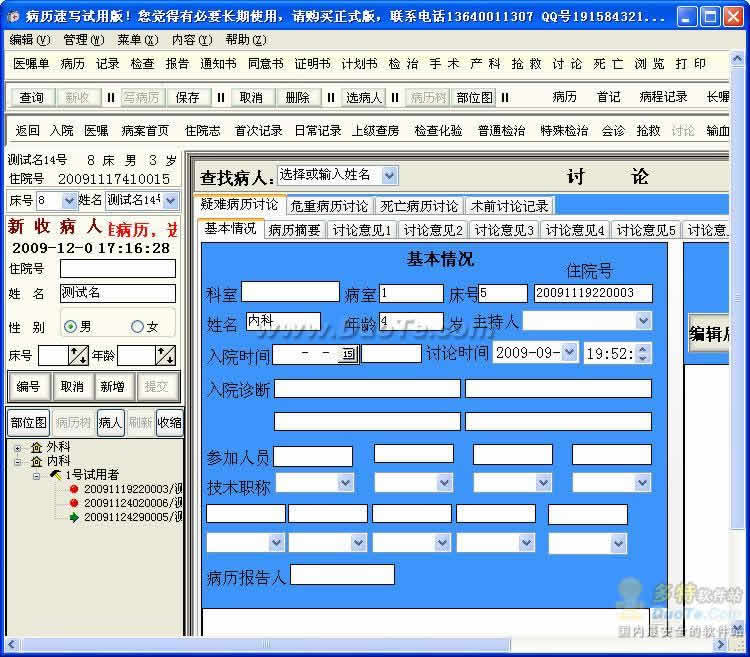This screenshot has width=750, height=657.
Task: Switch to the 危重病历讨论 tab
Action: (x=329, y=206)
